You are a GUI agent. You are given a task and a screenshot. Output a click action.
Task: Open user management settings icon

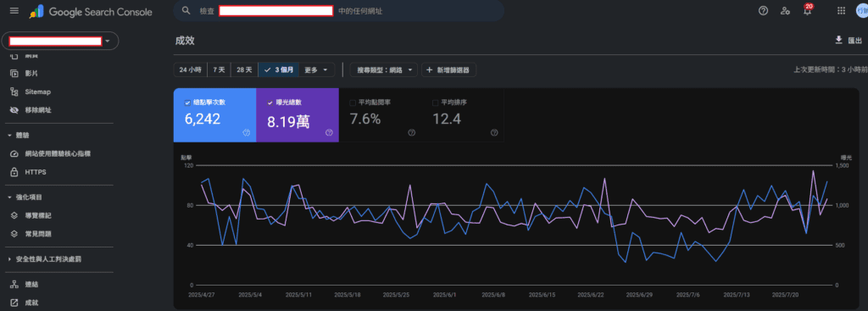point(785,10)
